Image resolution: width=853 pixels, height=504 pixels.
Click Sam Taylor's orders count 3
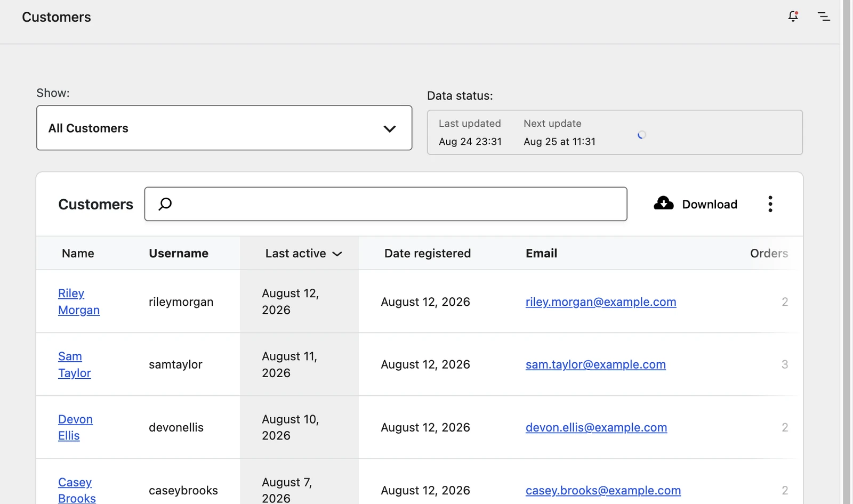(785, 364)
